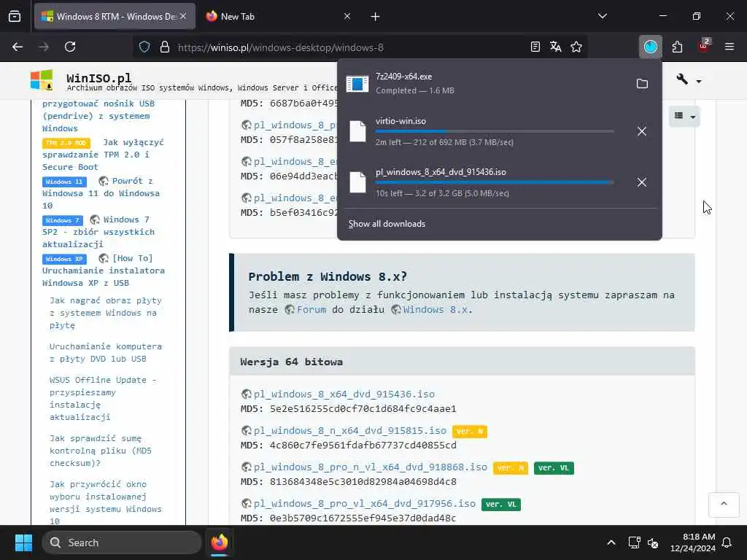Open tracking protection shield icon

[x=144, y=47]
